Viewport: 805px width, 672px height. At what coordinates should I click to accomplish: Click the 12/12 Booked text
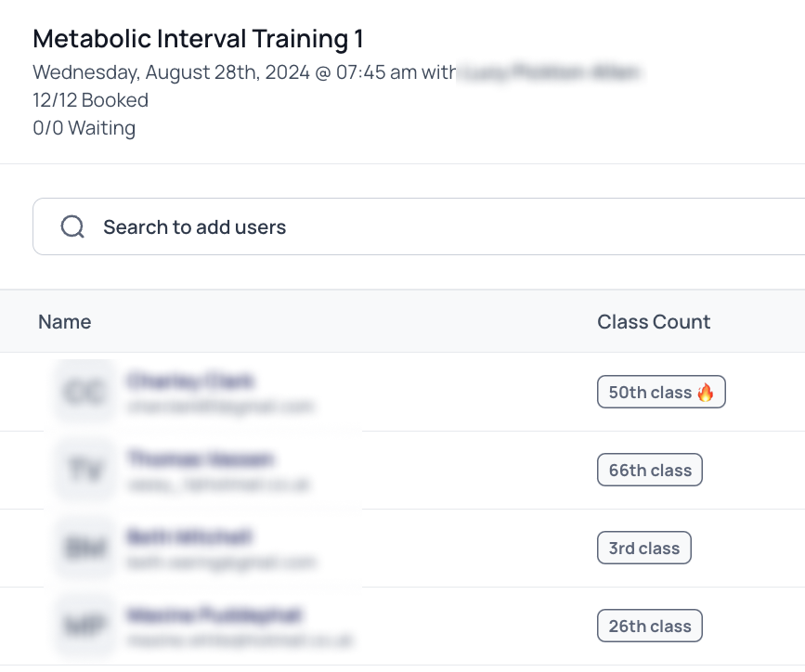click(90, 100)
